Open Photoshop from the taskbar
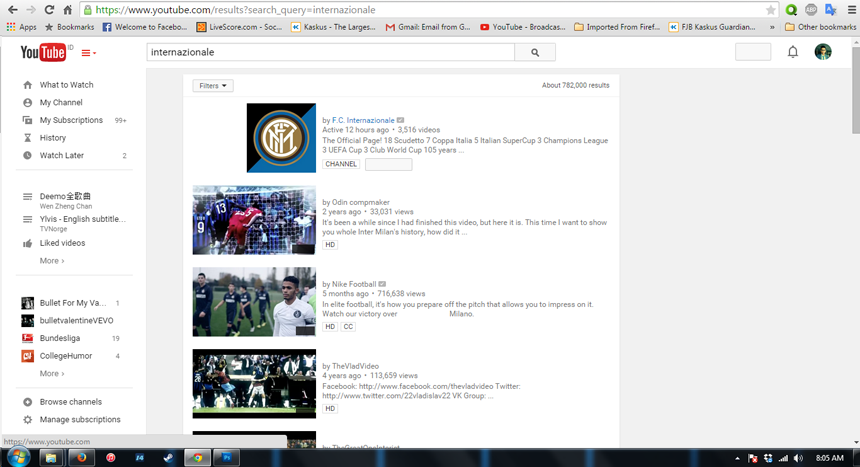This screenshot has height=467, width=860. 227,457
